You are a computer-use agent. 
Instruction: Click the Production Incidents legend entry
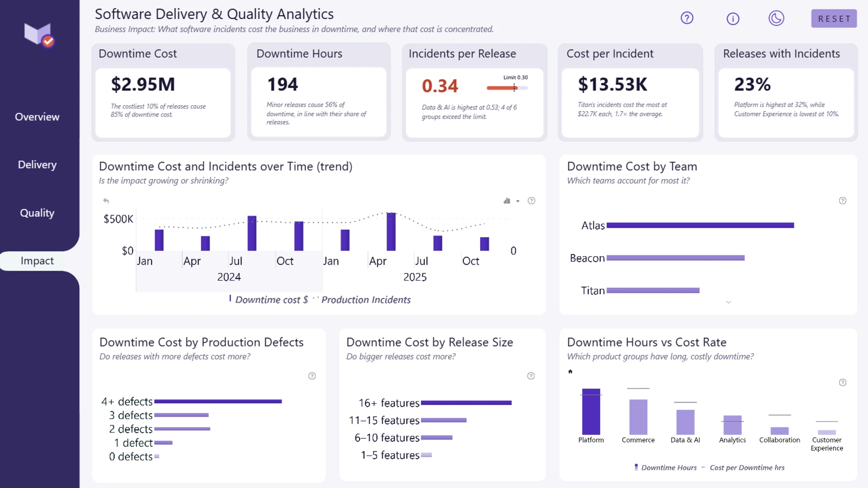(362, 300)
